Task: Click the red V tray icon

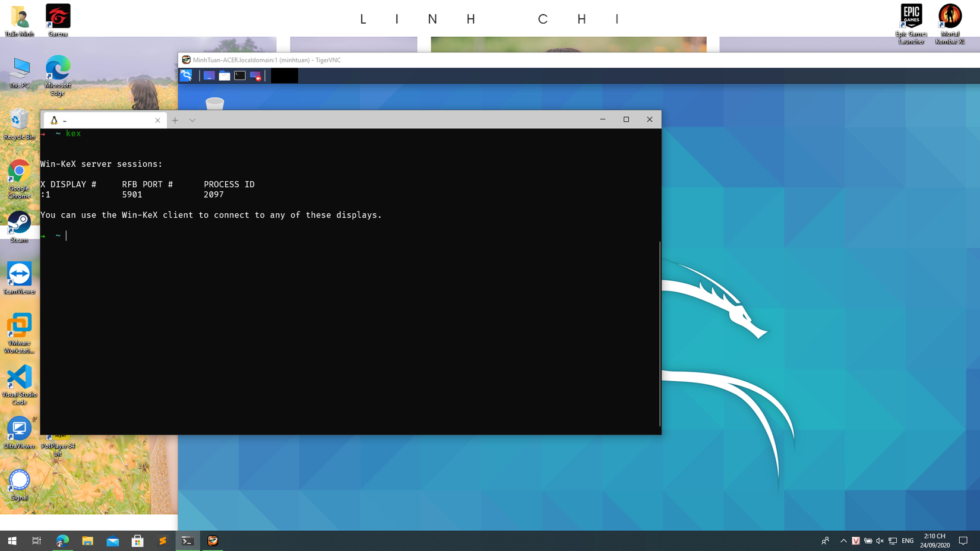Action: tap(856, 541)
